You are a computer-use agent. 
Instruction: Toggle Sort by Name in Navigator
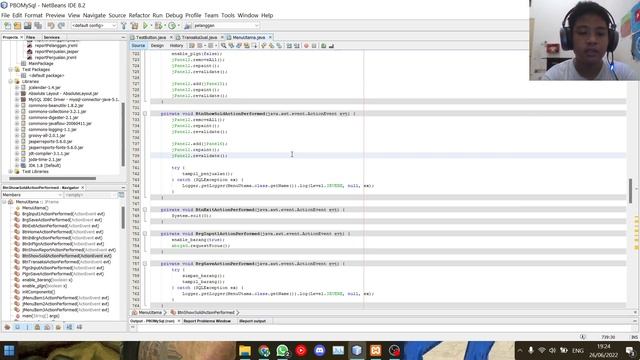[69, 327]
